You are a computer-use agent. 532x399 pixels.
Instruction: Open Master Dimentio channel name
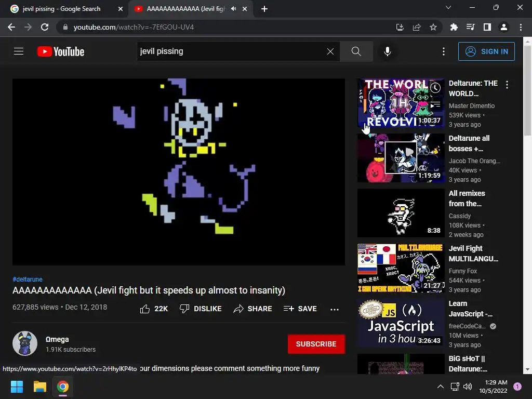point(472,106)
